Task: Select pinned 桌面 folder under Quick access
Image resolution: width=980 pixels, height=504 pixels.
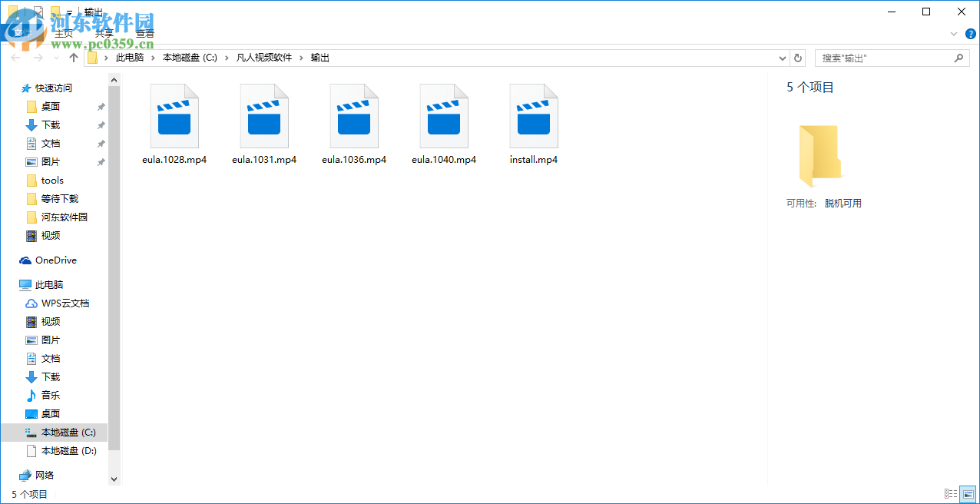Action: (51, 107)
